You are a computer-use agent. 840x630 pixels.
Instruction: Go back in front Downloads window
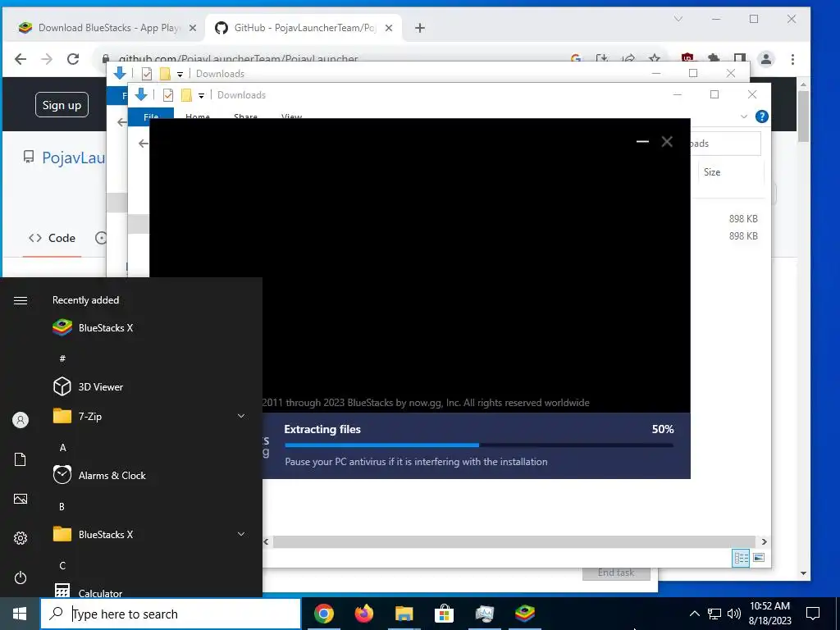tap(143, 143)
